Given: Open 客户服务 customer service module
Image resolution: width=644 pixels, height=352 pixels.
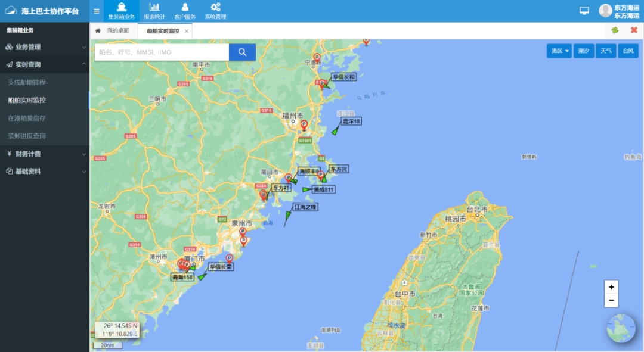Looking at the screenshot, I should click(x=185, y=11).
